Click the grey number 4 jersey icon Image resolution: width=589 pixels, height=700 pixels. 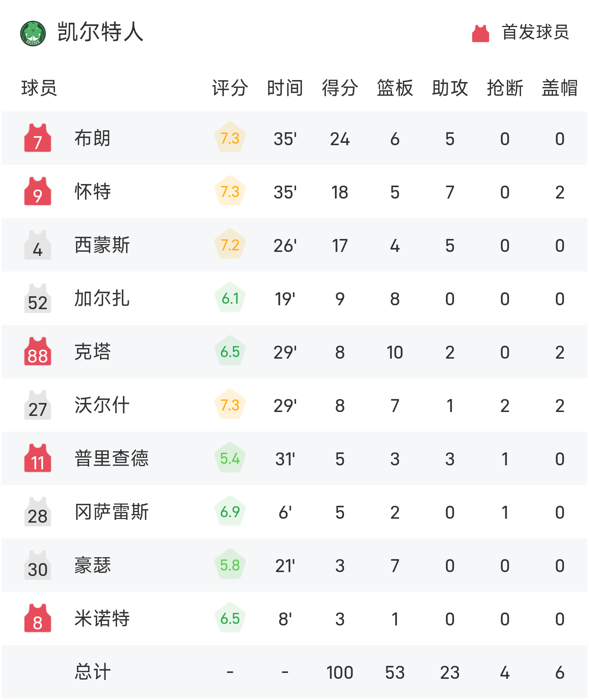(x=38, y=245)
